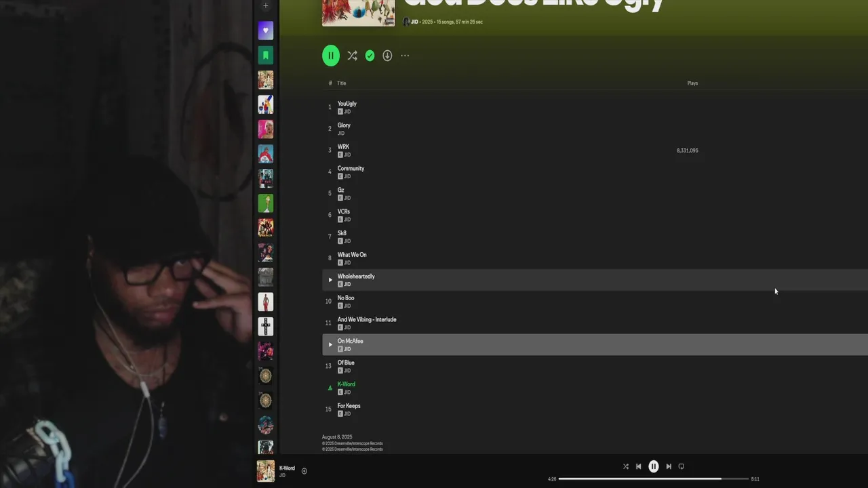Add K-Word to library with the plus-circle icon
Viewport: 868px width, 488px height.
pos(304,471)
